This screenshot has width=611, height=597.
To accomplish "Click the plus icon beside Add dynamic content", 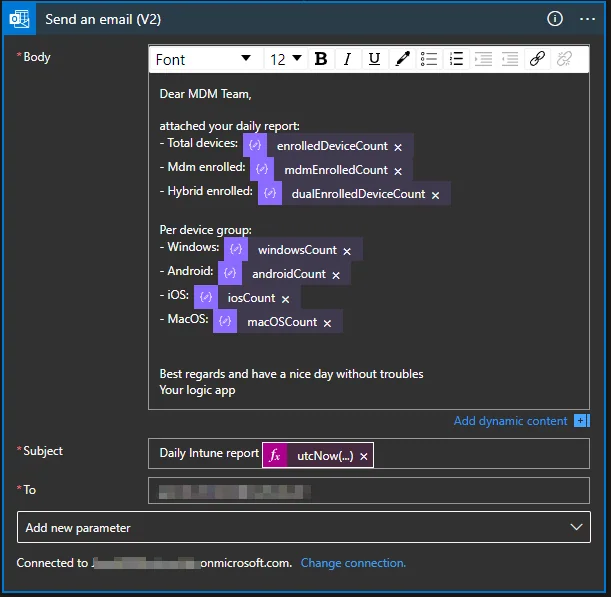I will pyautogui.click(x=581, y=421).
